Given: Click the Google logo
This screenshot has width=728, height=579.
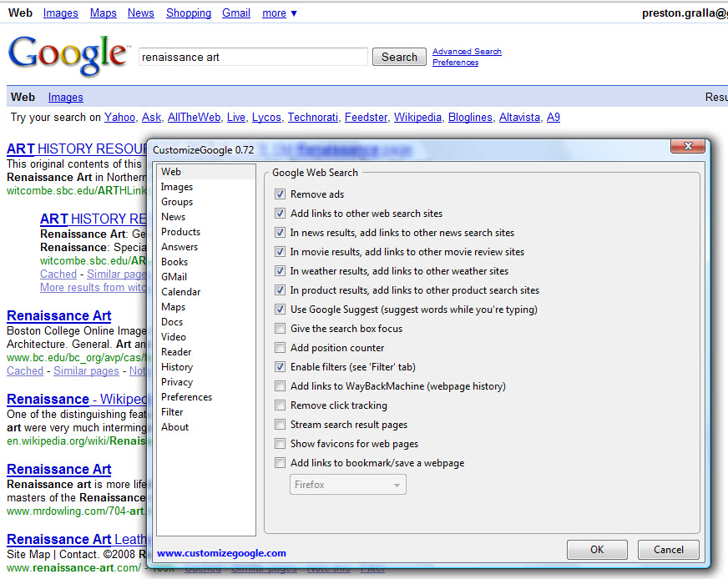Looking at the screenshot, I should click(x=67, y=55).
